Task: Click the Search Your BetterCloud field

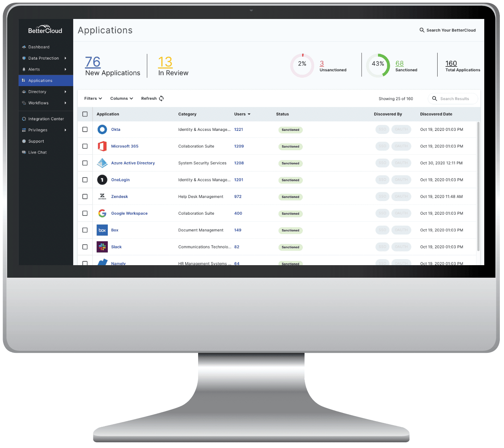Action: point(447,30)
